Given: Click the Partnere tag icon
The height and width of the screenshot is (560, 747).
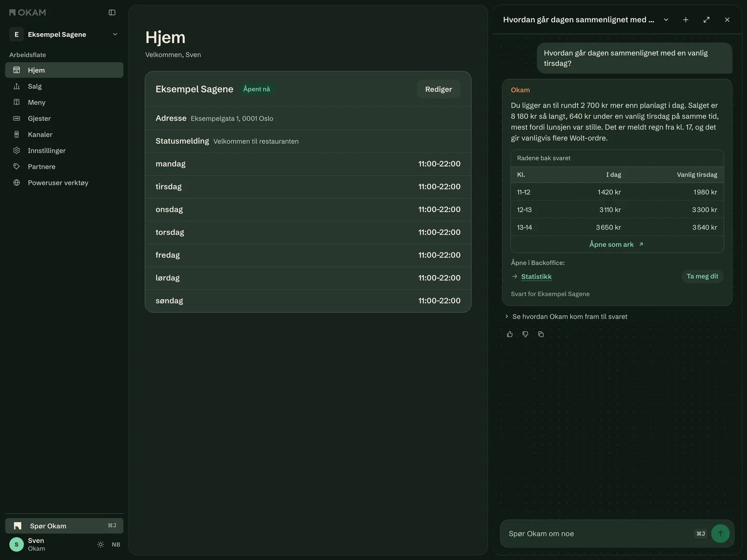Looking at the screenshot, I should point(17,167).
